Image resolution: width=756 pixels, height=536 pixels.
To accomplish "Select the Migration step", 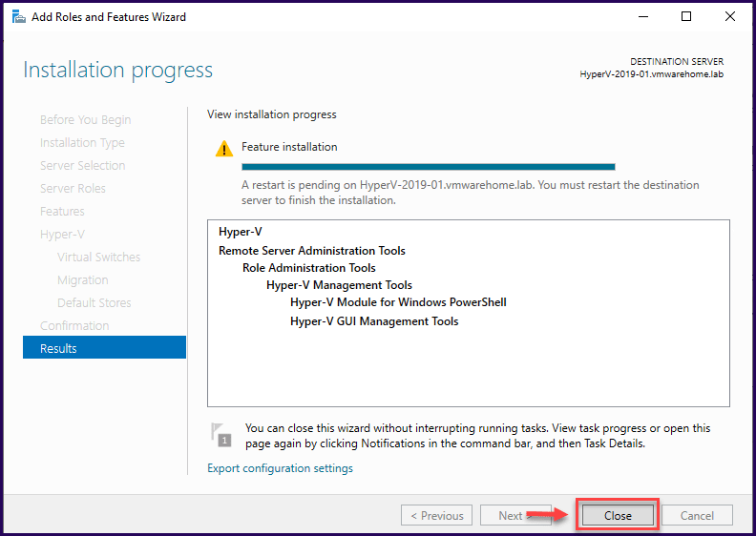I will [83, 280].
